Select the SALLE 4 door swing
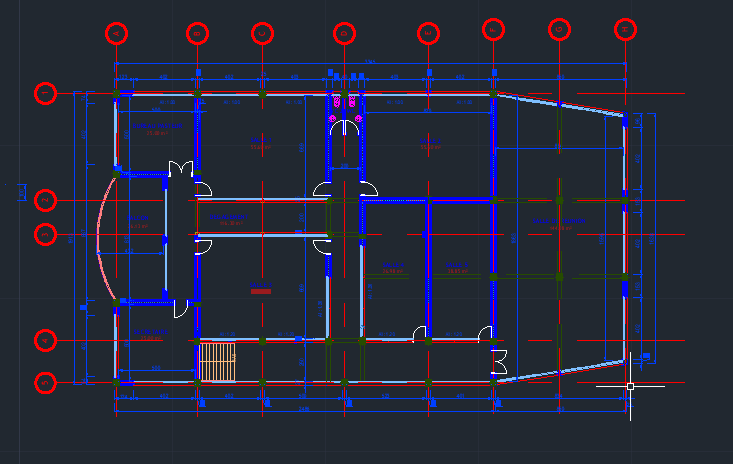Image resolution: width=733 pixels, height=464 pixels. point(419,333)
